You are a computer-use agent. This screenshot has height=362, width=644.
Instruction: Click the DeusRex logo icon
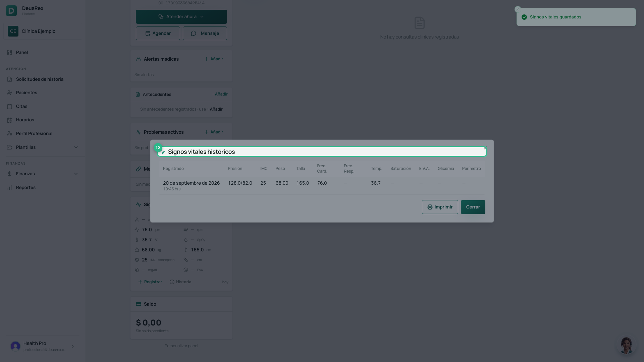pos(11,11)
